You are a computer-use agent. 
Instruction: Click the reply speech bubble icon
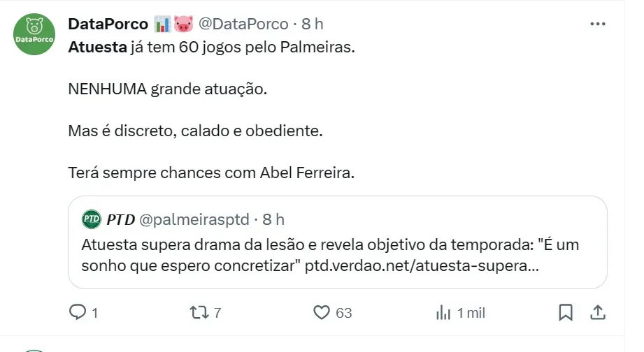(x=78, y=312)
